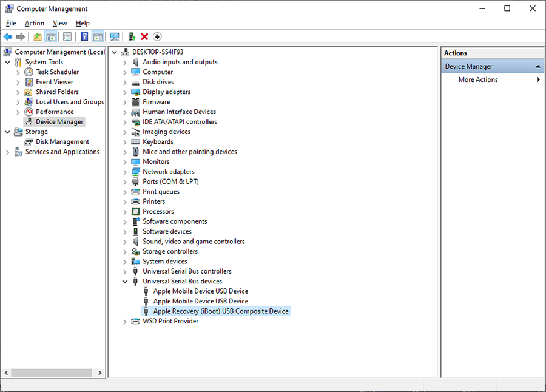Viewport: 546px width, 392px height.
Task: Toggle Show/Hide Console Tree toolbar button
Action: 51,37
